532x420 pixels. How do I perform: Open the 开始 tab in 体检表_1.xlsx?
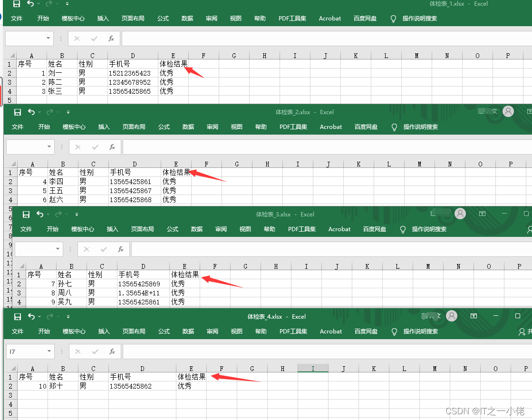pyautogui.click(x=43, y=19)
